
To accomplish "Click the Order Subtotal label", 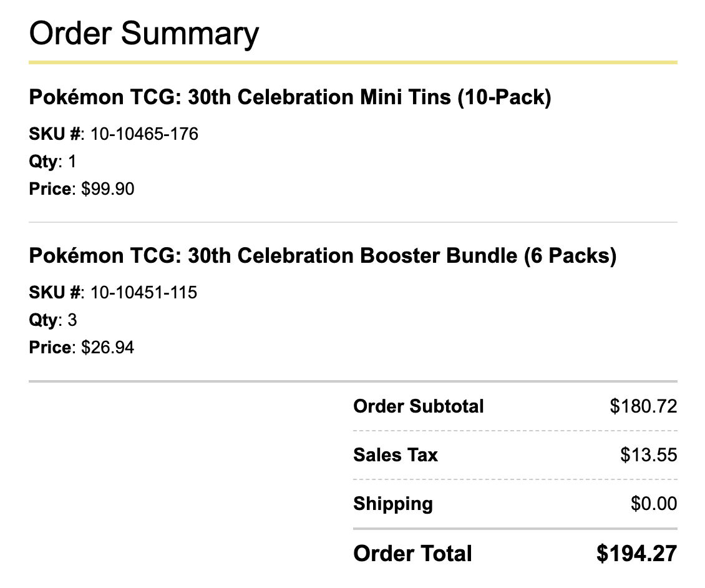I will (418, 406).
